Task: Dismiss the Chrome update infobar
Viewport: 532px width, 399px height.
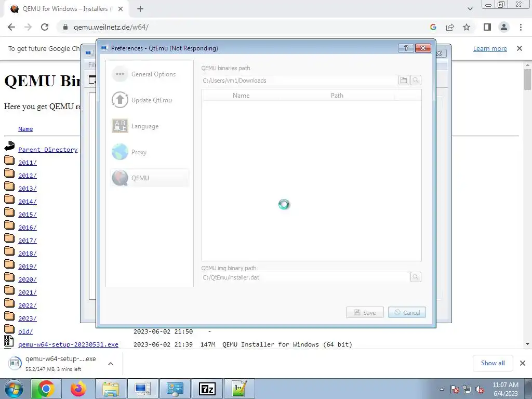Action: coord(520,48)
